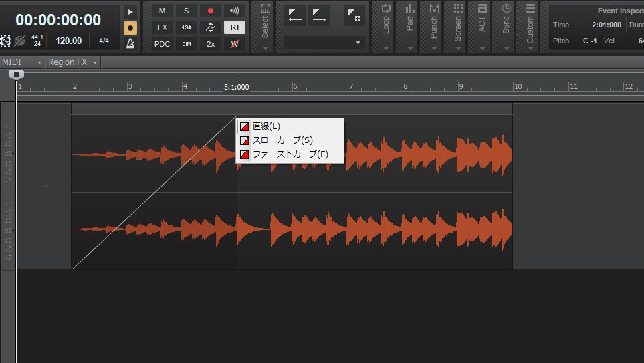Choose ファーストカーブ(F) fast curve option
The width and height of the screenshot is (644, 363).
(x=290, y=154)
